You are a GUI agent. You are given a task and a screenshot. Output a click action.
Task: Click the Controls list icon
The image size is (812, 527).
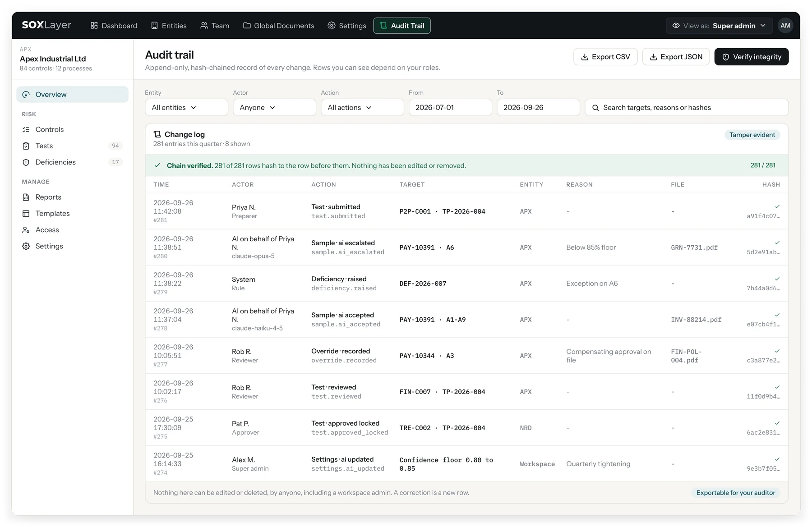[26, 129]
